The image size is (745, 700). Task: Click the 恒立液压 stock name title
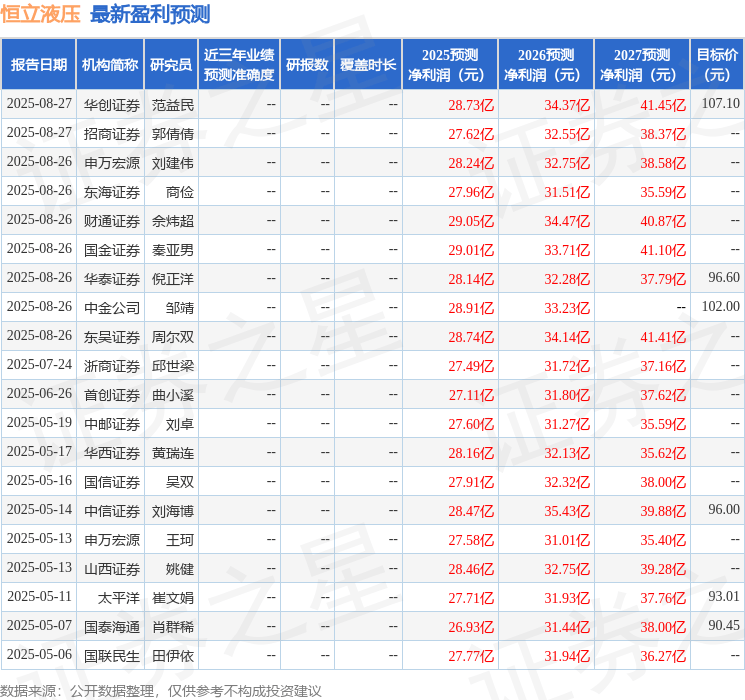coord(41,15)
